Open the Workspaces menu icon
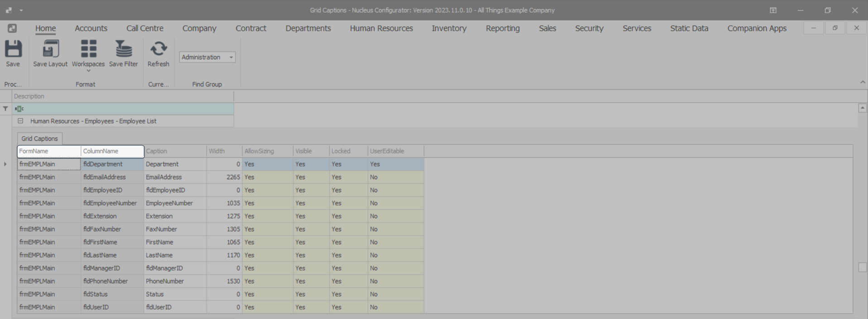 pyautogui.click(x=88, y=49)
